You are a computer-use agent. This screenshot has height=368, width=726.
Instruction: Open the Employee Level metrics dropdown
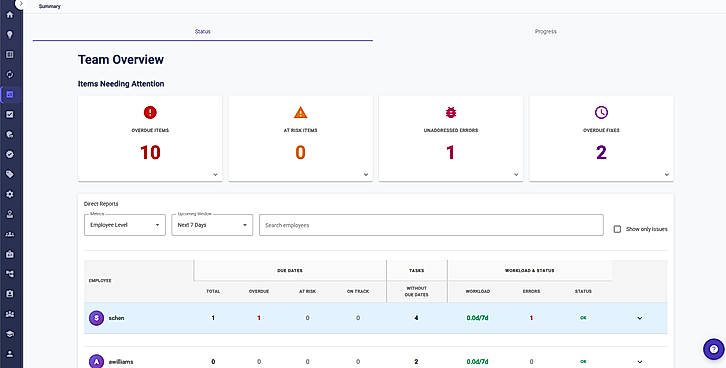[x=125, y=225]
